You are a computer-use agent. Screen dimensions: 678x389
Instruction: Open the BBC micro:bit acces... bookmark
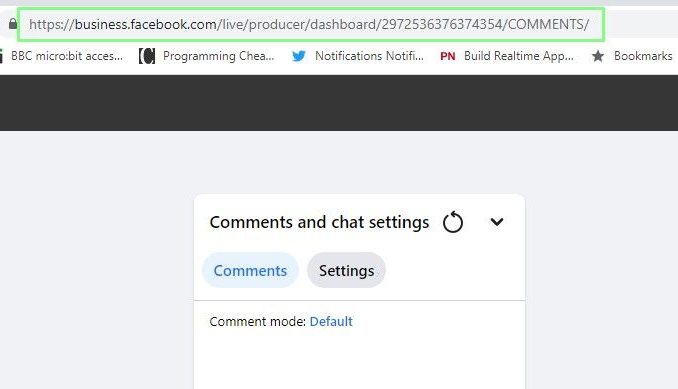67,56
